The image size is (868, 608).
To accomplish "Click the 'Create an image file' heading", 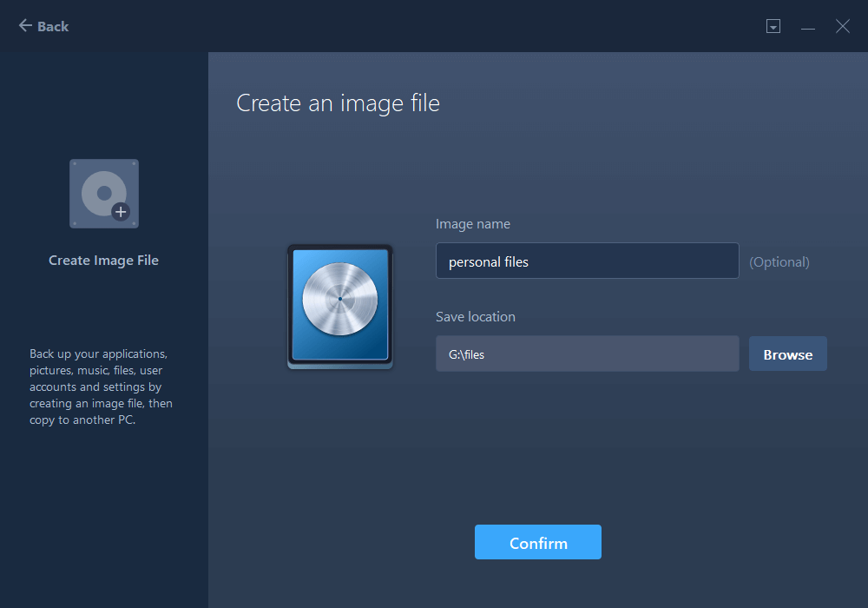I will tap(338, 102).
